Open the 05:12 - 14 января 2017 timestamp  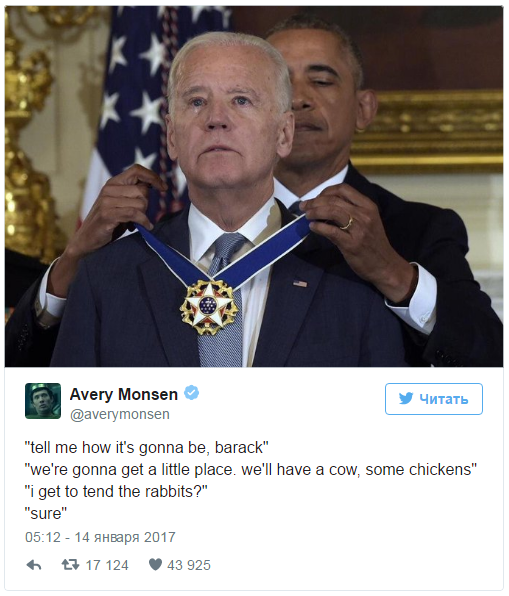(100, 537)
